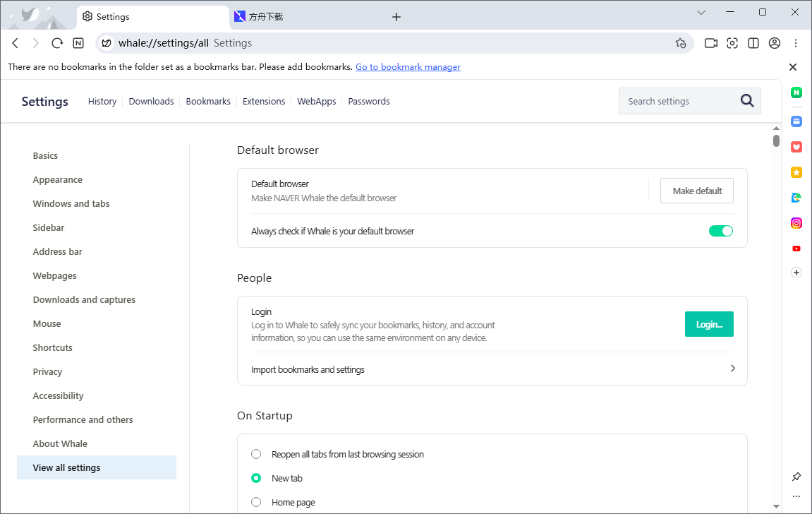Click the Naver home 'N' button

coord(78,43)
